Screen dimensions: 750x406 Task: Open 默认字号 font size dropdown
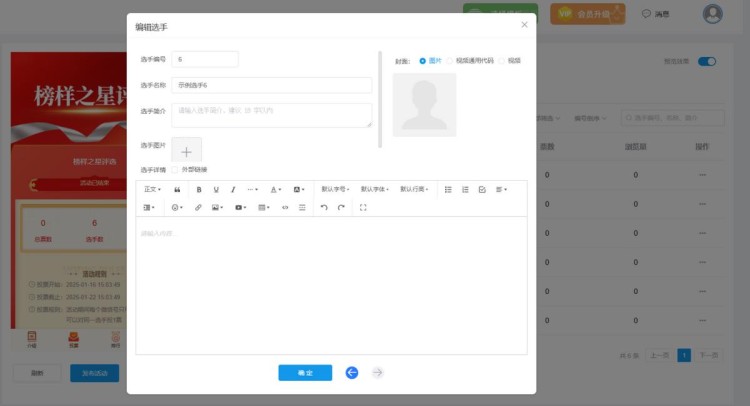336,189
